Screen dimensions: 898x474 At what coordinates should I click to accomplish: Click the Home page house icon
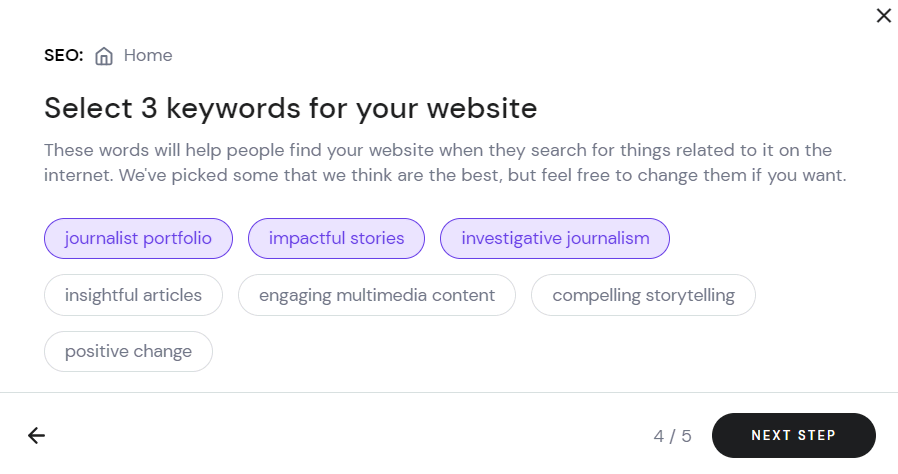[104, 56]
